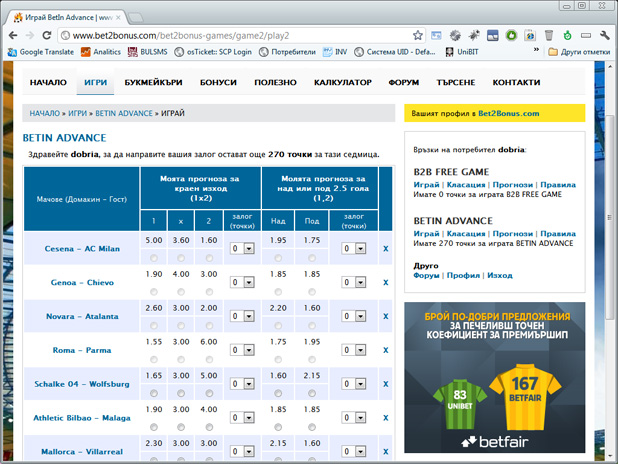618x464 pixels.
Task: Open the Други отметки bookmarks folder
Action: click(x=579, y=52)
